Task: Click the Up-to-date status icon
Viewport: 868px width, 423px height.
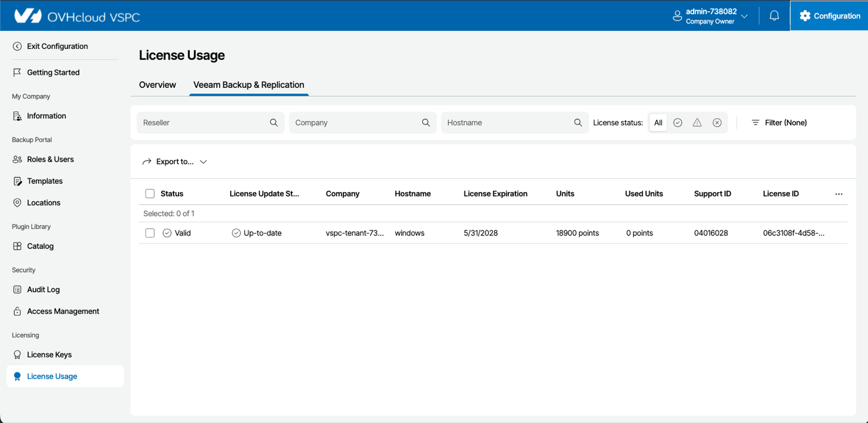Action: (236, 233)
